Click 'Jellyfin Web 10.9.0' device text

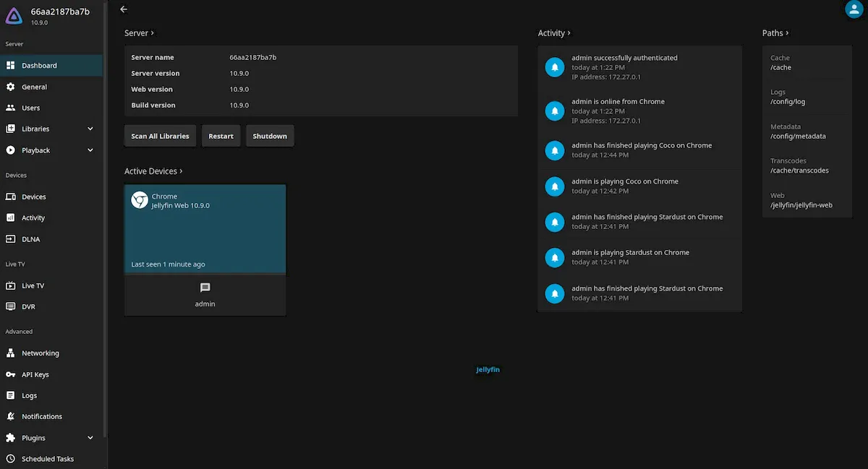pyautogui.click(x=180, y=206)
